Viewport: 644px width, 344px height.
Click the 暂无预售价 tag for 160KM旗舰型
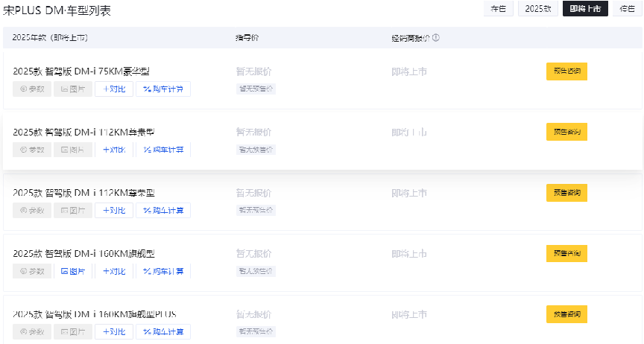pos(256,271)
